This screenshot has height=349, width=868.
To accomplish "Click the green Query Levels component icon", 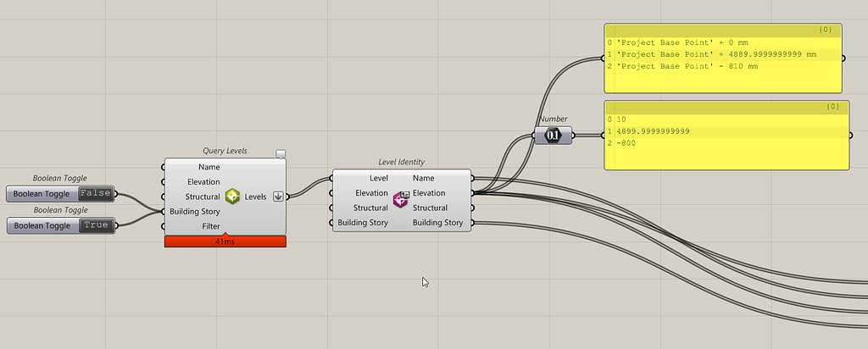I will pyautogui.click(x=232, y=197).
